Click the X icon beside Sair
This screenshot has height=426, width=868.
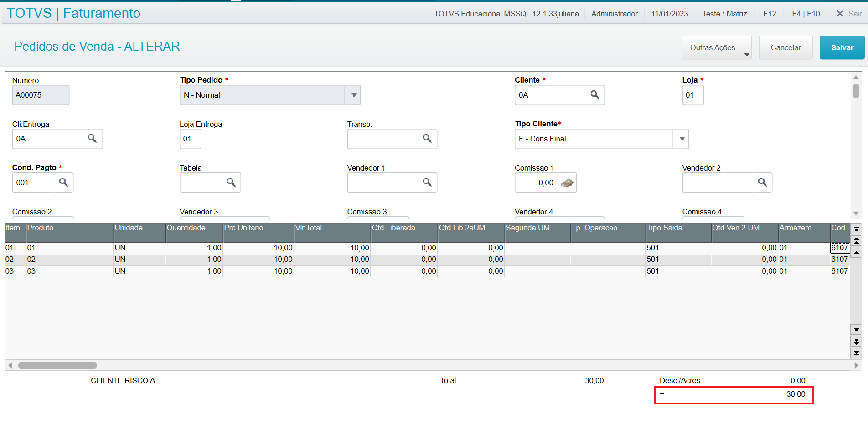[x=840, y=14]
